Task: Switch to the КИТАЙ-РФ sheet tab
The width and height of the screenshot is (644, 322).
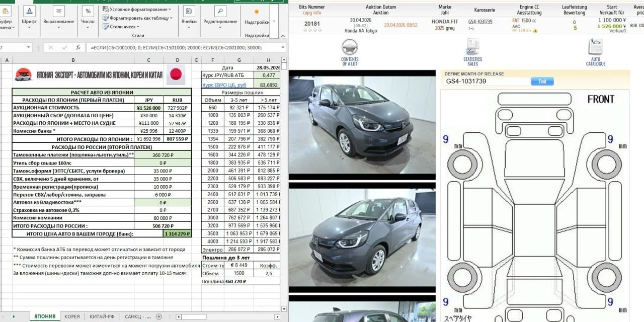Action: (102, 316)
